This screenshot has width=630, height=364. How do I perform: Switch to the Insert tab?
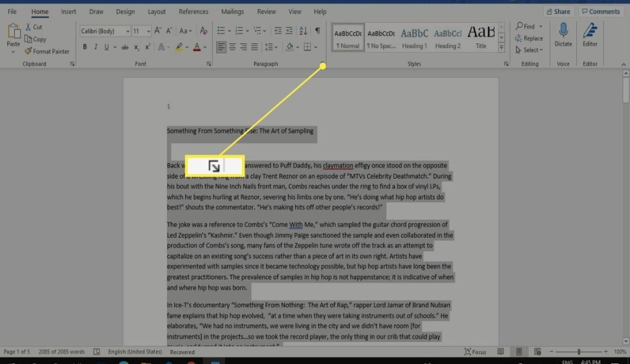point(69,12)
